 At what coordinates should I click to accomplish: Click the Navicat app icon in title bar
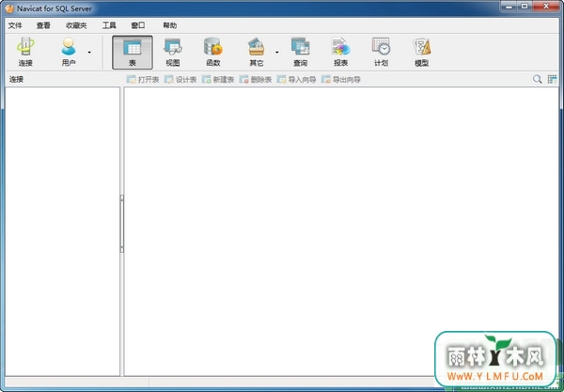pos(9,8)
